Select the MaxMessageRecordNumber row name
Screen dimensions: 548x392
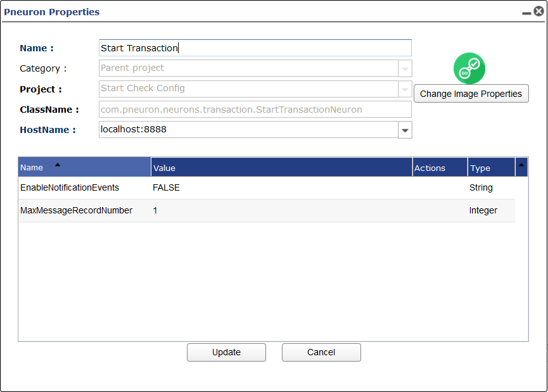coord(76,210)
